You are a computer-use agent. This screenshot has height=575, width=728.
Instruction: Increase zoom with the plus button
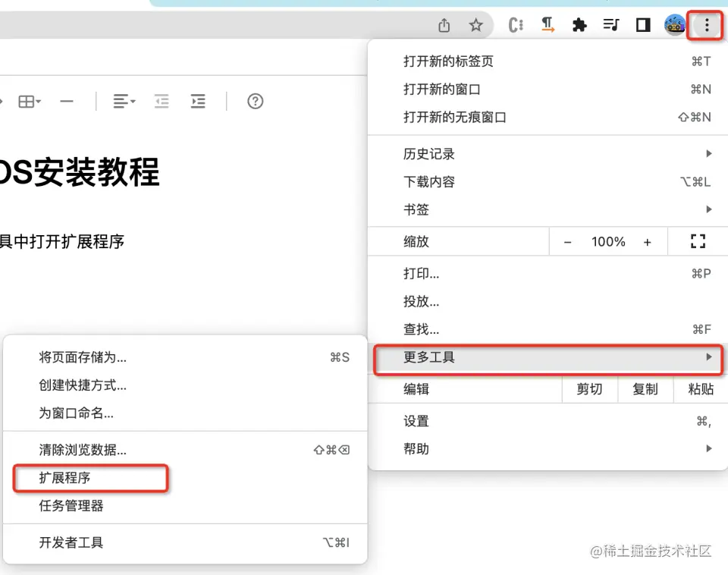647,242
